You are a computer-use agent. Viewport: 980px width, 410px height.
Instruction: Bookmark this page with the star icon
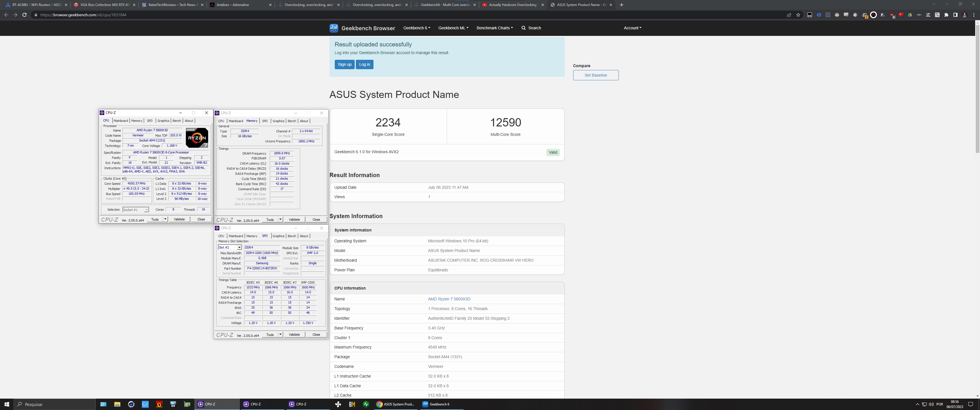(x=798, y=15)
